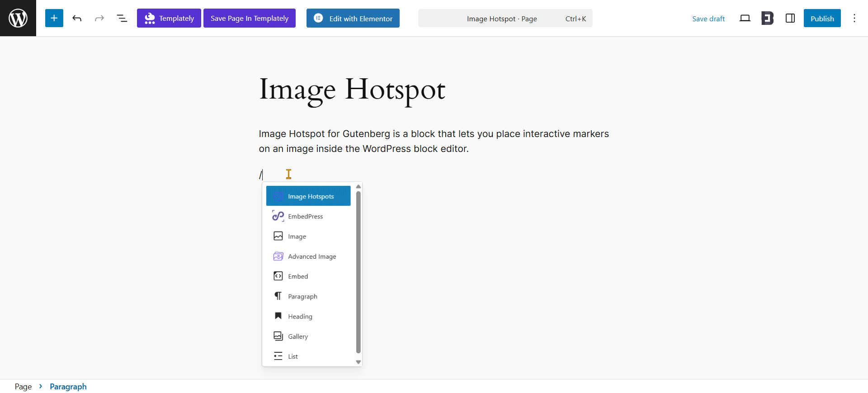Insert the EmbedPress block
The width and height of the screenshot is (868, 393).
pyautogui.click(x=308, y=216)
